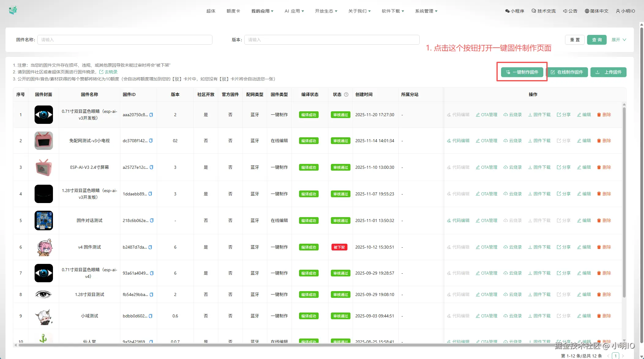Open code editor for 固件对话测试 row
The height and width of the screenshot is (359, 644).
tap(458, 220)
